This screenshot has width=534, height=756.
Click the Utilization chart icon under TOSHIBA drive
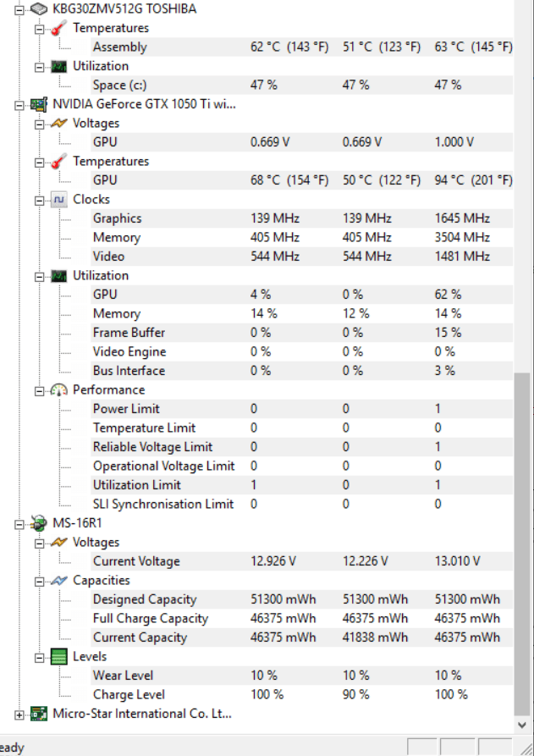tap(58, 66)
